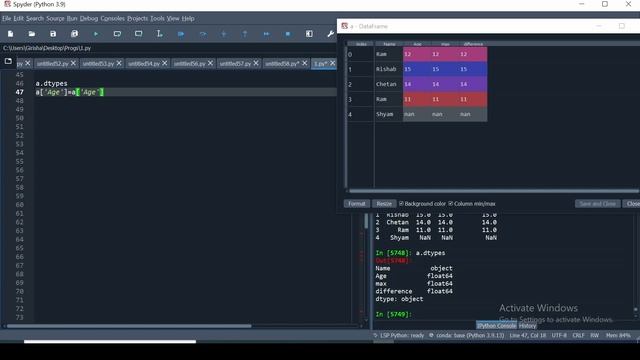The height and width of the screenshot is (360, 640).
Task: Open the Tools menu
Action: 157,18
